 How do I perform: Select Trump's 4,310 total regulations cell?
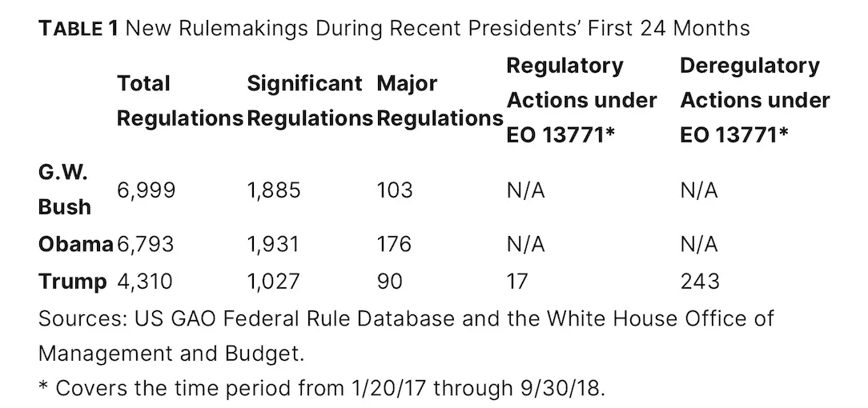pos(145,282)
